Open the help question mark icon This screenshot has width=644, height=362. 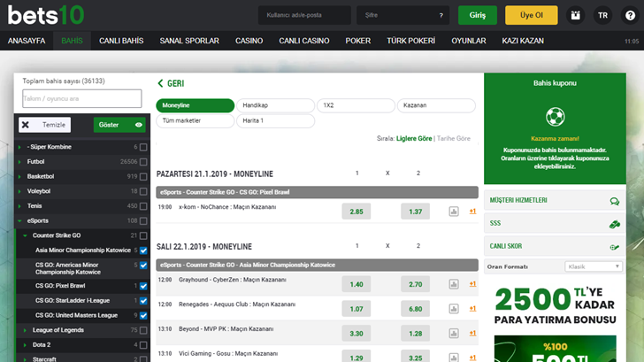(630, 16)
